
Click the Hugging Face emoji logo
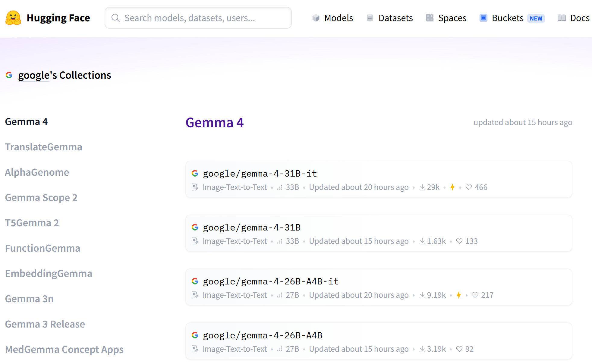pos(13,18)
